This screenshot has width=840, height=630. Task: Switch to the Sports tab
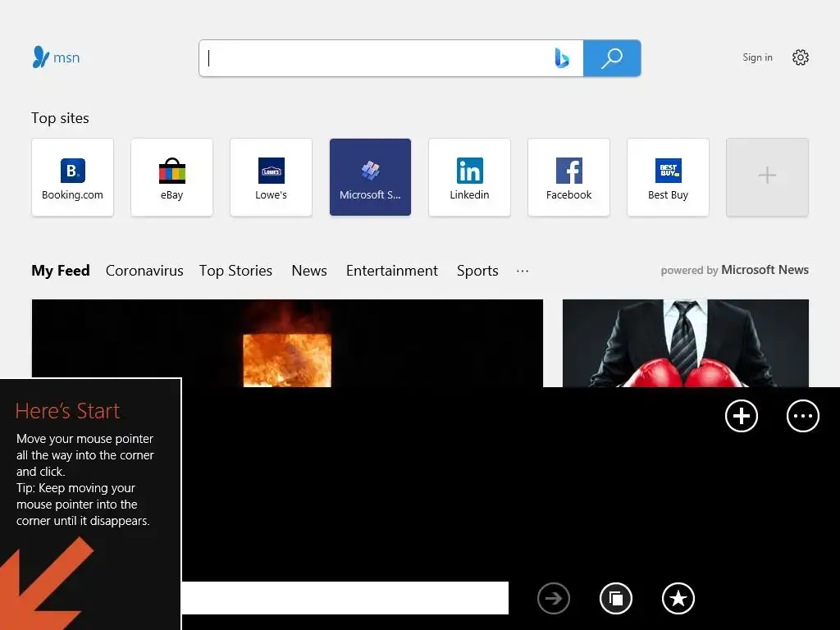477,271
